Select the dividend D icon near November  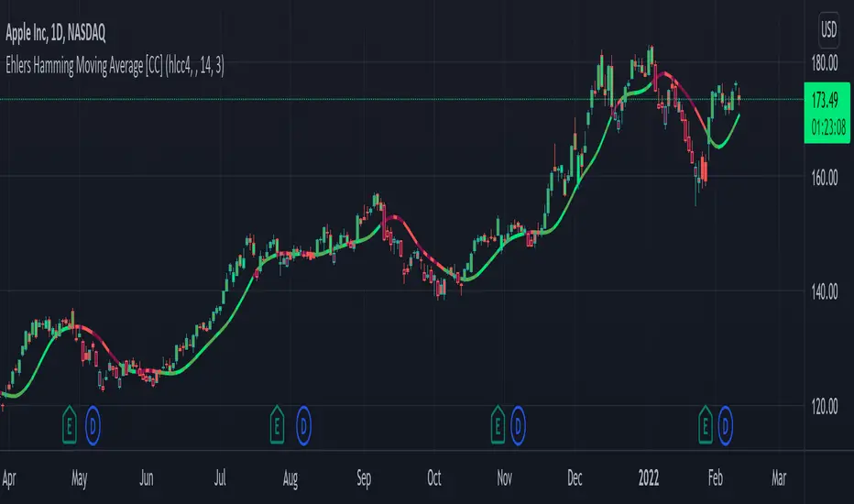click(518, 425)
